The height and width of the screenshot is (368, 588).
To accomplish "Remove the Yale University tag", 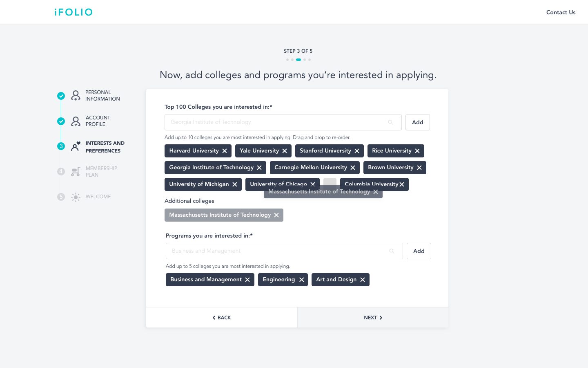I will click(285, 151).
